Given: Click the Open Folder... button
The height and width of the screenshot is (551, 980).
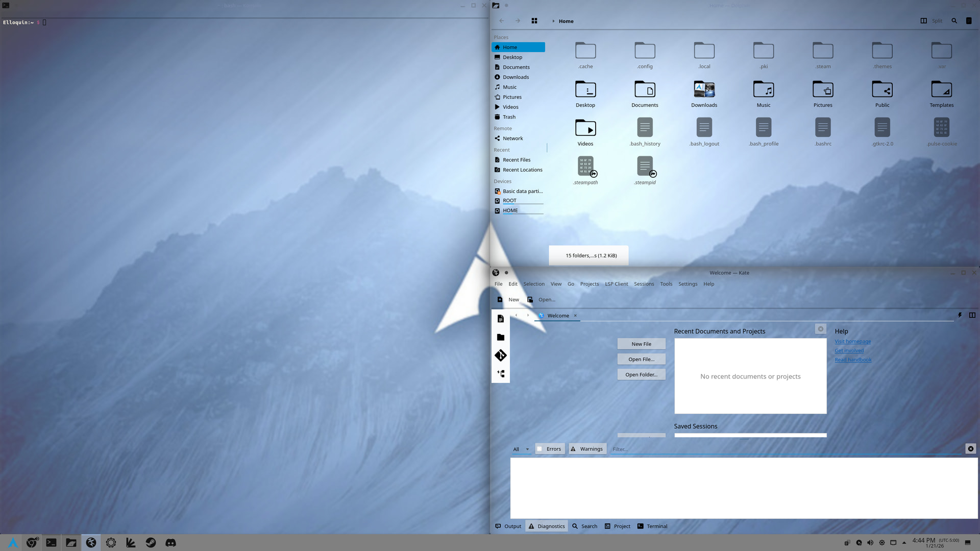Looking at the screenshot, I should tap(641, 374).
